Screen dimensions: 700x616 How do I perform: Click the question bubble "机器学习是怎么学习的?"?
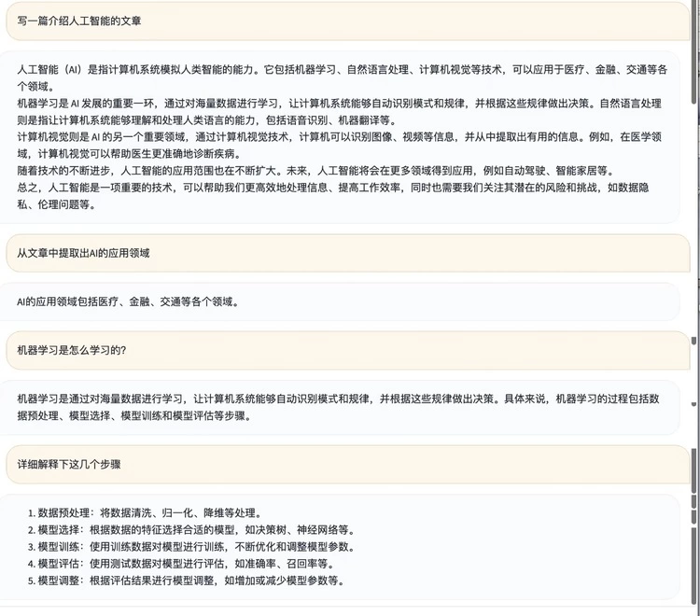pos(73,350)
